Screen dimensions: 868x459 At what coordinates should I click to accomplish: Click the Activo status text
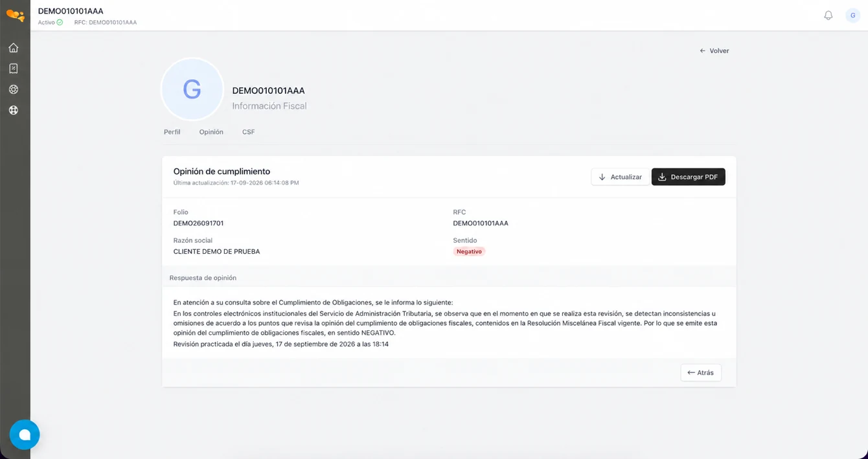(x=46, y=22)
